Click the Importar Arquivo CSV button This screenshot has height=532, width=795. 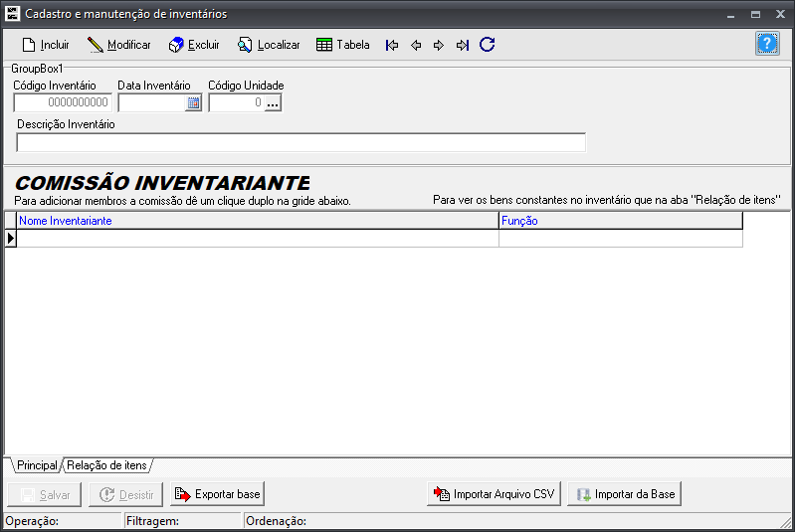coord(494,494)
